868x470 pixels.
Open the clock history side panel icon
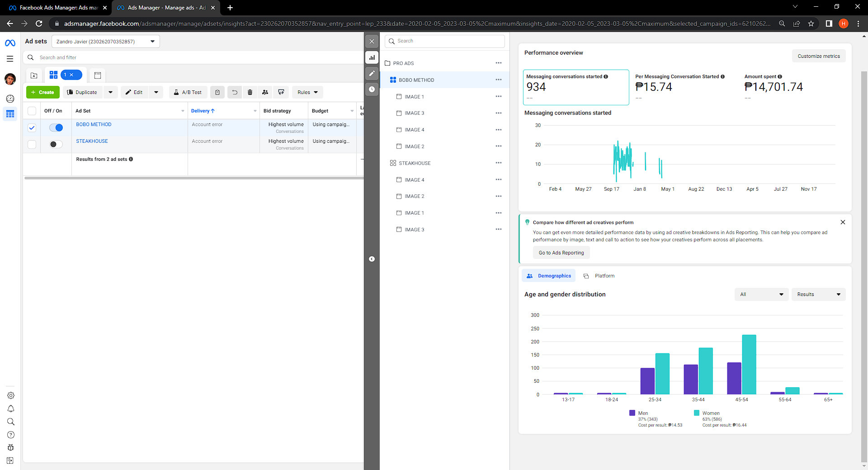click(x=372, y=89)
